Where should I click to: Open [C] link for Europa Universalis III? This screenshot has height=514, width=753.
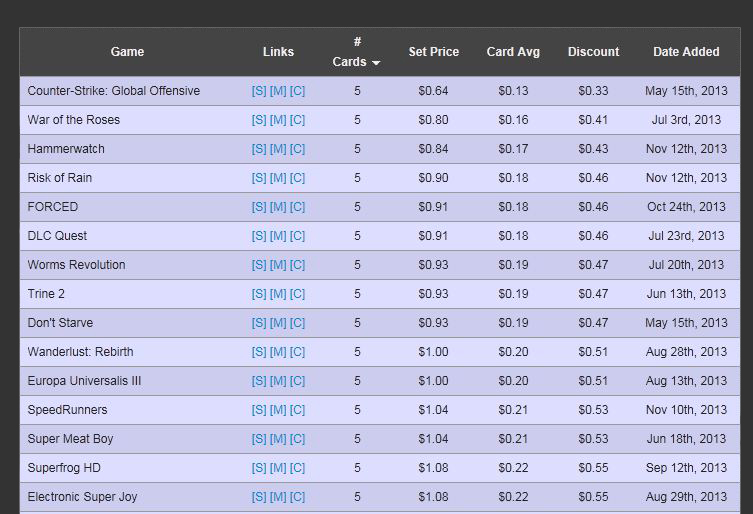pos(297,381)
